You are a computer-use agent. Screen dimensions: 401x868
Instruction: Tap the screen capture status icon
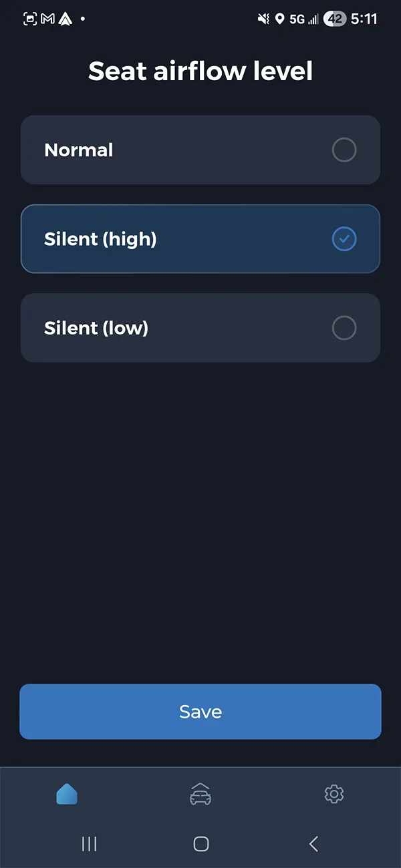(x=28, y=19)
